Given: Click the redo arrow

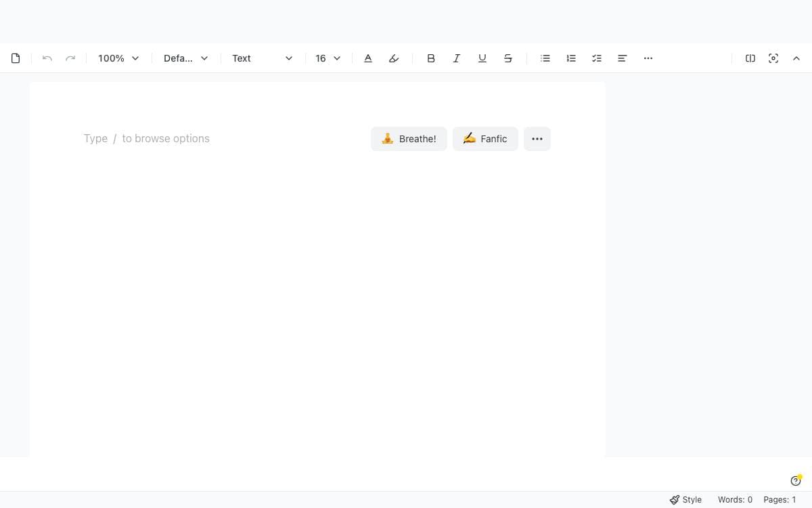Looking at the screenshot, I should click(x=70, y=58).
